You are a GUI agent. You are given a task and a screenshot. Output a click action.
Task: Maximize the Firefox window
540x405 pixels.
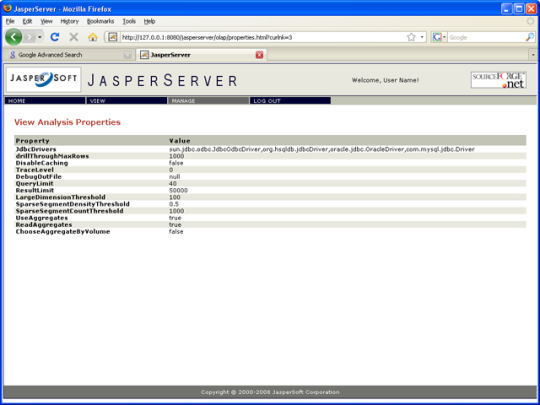click(x=519, y=9)
